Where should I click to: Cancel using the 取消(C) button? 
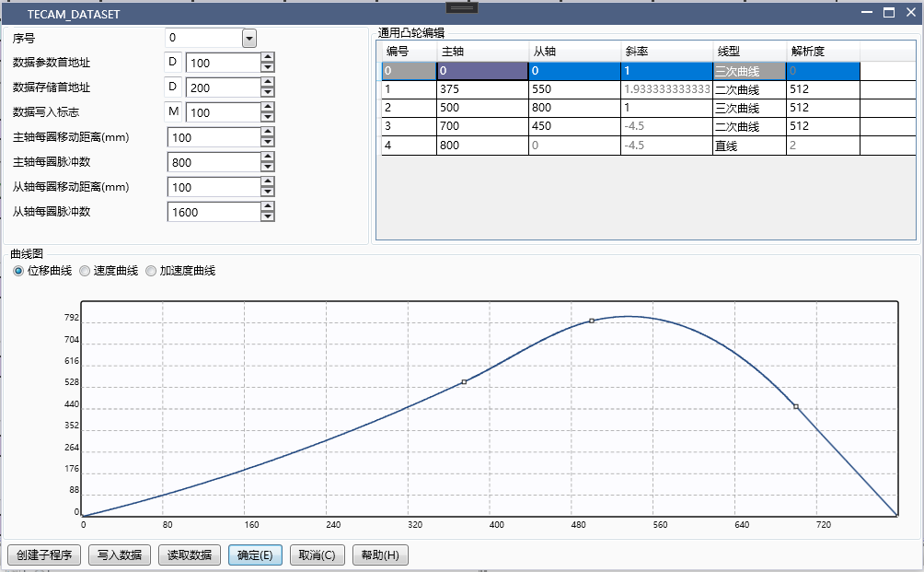pyautogui.click(x=318, y=555)
